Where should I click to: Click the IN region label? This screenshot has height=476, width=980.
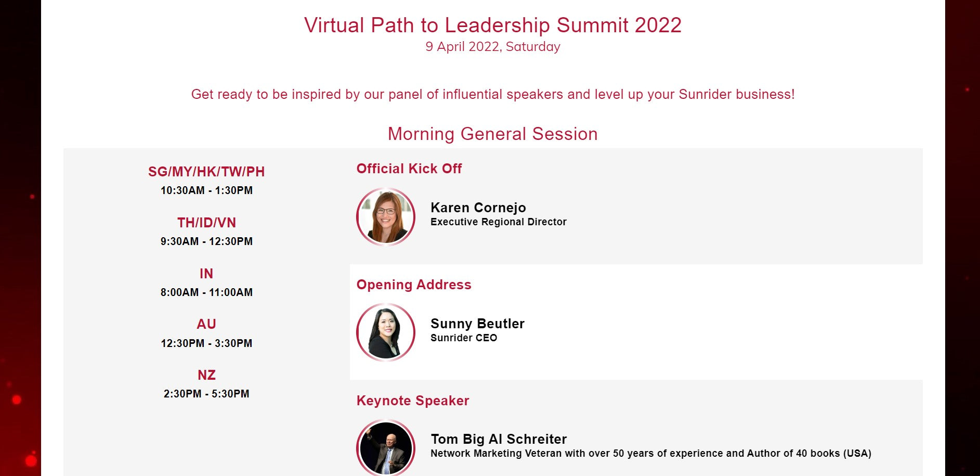pyautogui.click(x=206, y=274)
